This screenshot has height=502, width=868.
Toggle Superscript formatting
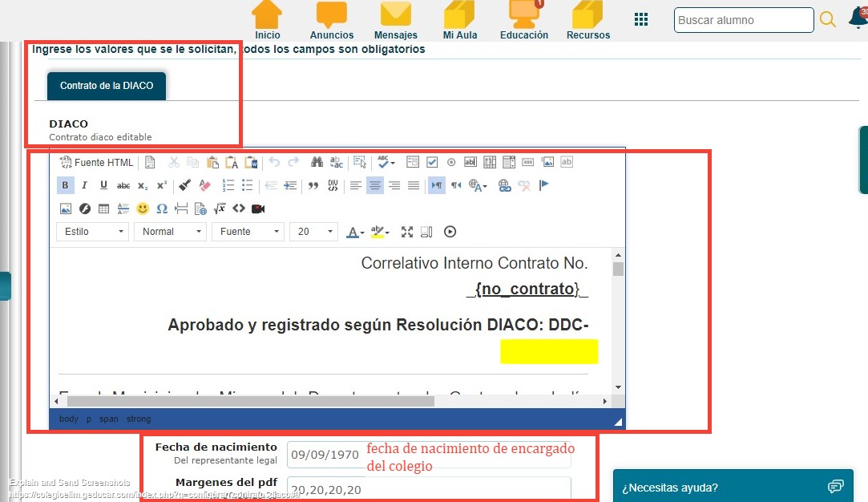pos(162,185)
